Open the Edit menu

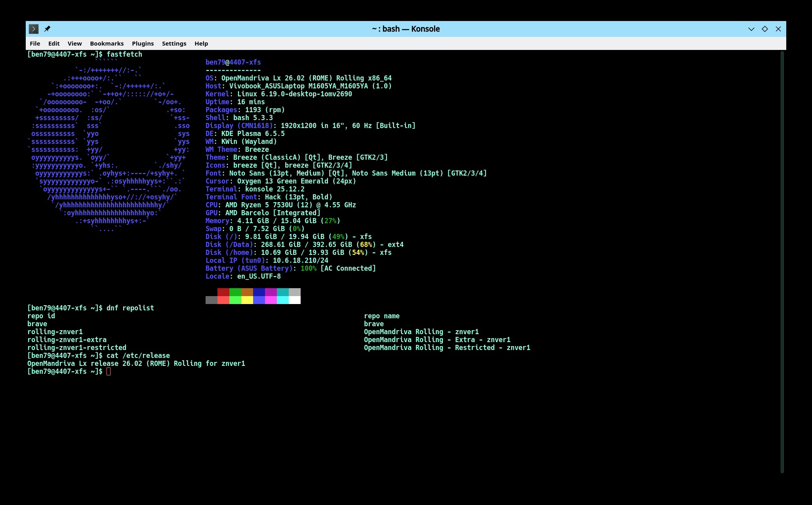click(54, 44)
